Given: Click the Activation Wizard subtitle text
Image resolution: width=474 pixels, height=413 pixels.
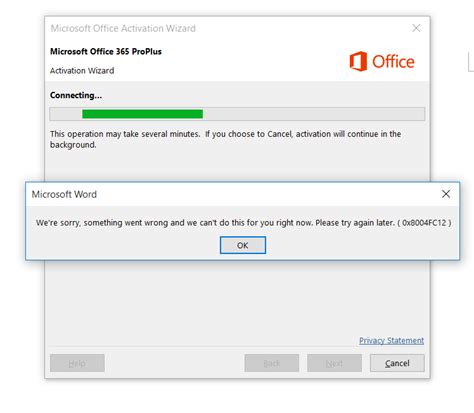Looking at the screenshot, I should pyautogui.click(x=82, y=71).
